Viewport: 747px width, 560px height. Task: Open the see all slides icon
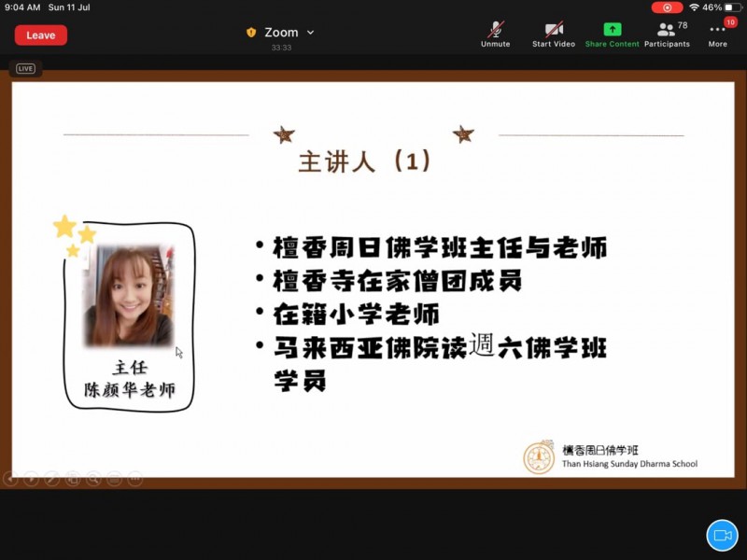tap(73, 479)
